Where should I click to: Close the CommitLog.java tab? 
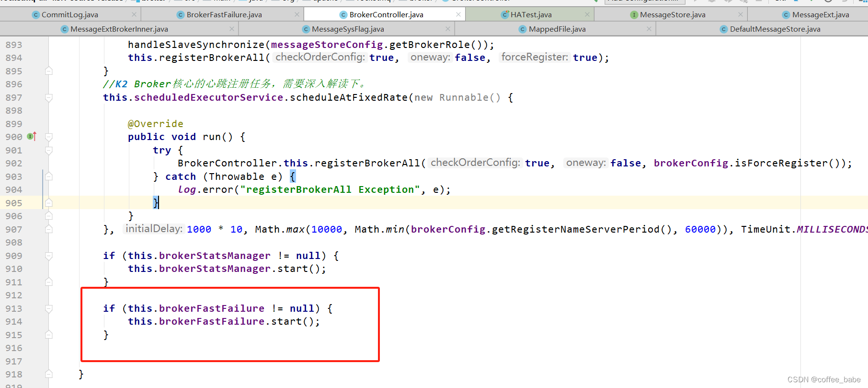tap(134, 15)
